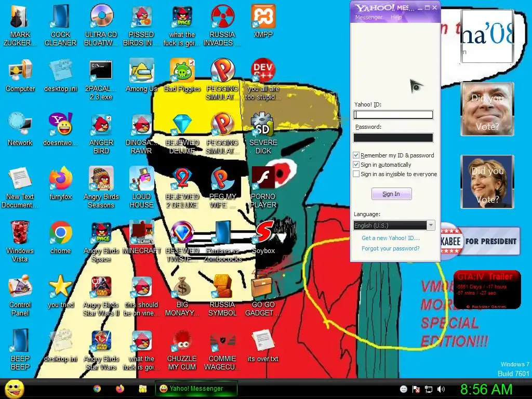The height and width of the screenshot is (399, 532).
Task: Open the SEVERE DICK gear icon
Action: 263,125
